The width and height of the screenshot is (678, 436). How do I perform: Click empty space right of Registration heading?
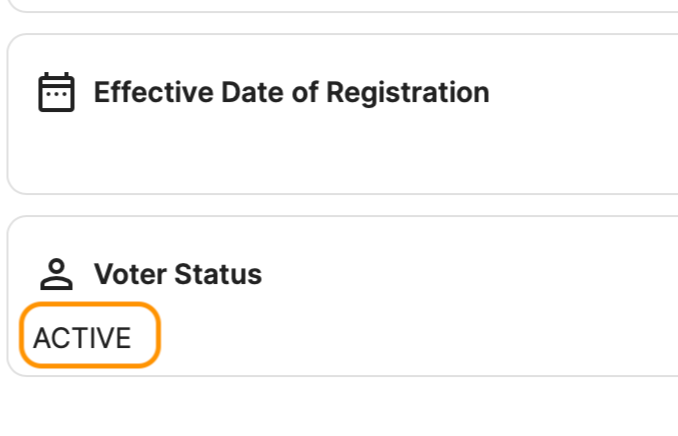(x=584, y=93)
